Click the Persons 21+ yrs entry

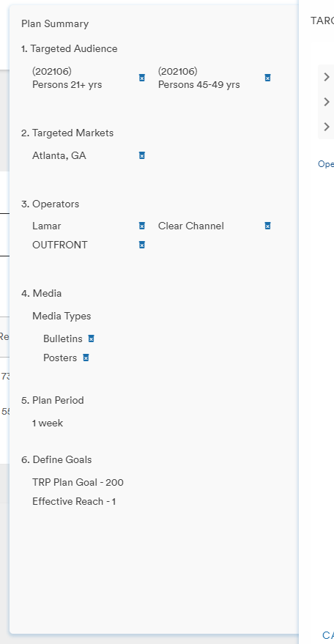[67, 78]
